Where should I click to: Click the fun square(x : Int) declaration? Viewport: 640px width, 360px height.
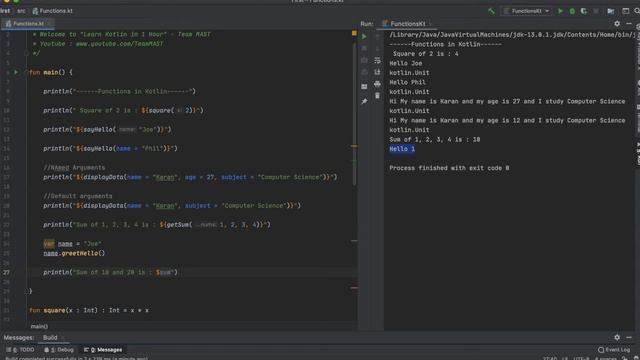pyautogui.click(x=89, y=311)
